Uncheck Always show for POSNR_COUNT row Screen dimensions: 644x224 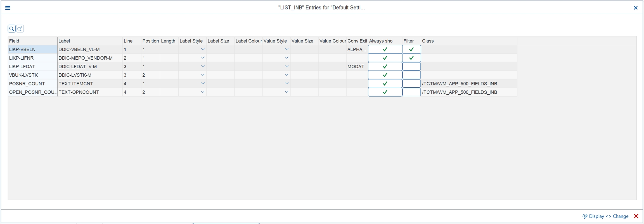pyautogui.click(x=385, y=83)
